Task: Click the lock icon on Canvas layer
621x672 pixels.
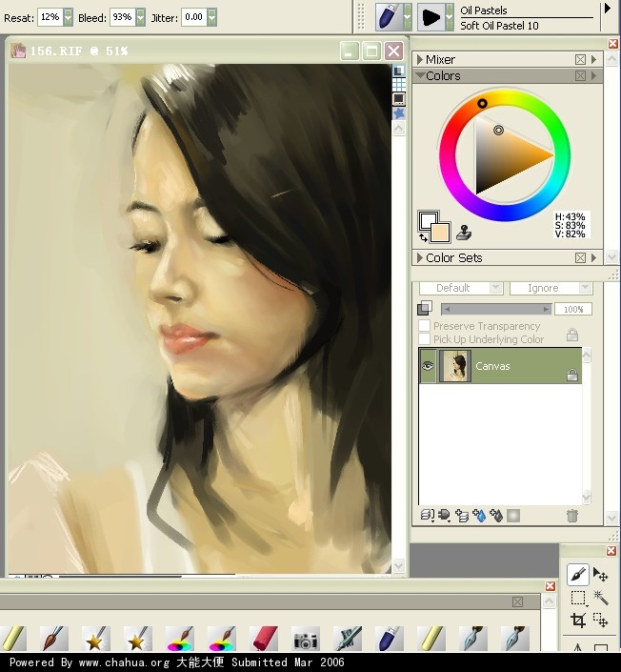Action: pos(572,375)
